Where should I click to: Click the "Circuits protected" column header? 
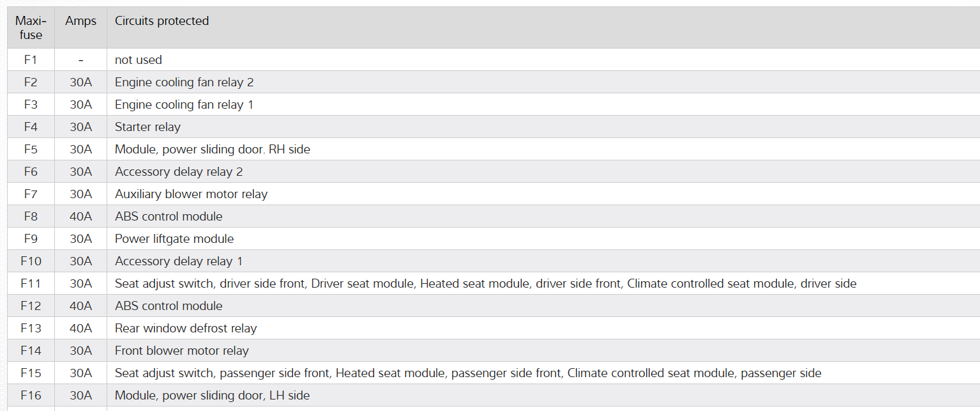point(162,21)
